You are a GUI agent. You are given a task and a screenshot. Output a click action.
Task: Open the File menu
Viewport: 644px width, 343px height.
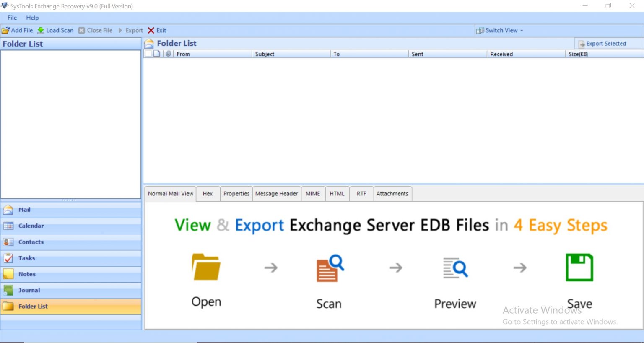point(12,18)
